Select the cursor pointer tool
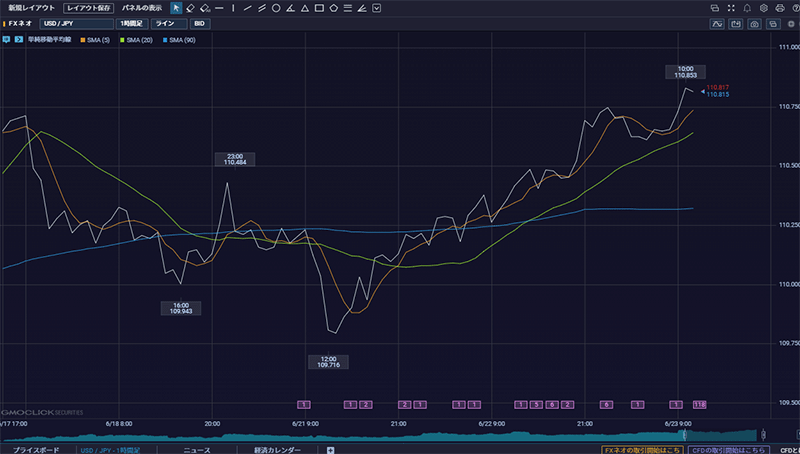800x454 pixels. tap(177, 7)
